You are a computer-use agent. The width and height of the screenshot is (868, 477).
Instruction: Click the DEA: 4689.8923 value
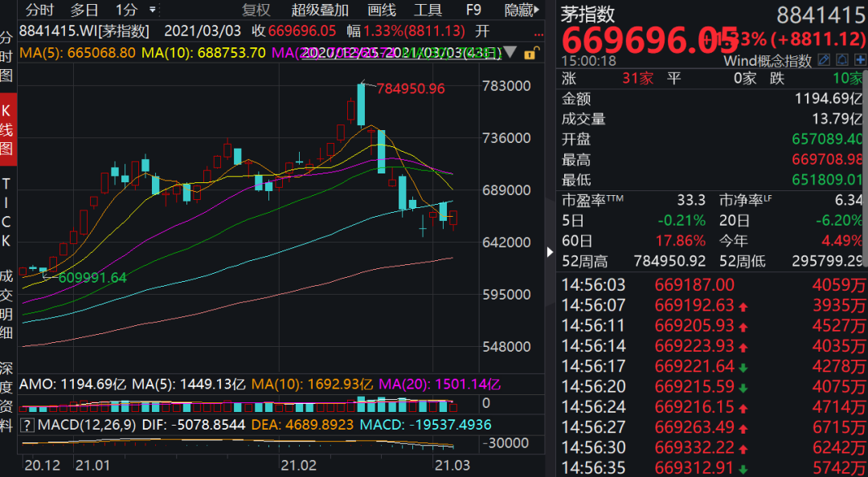303,426
